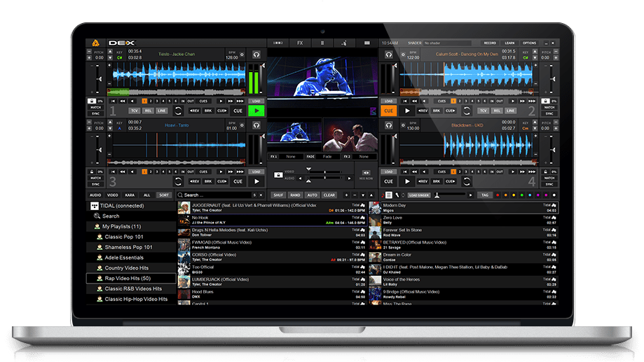The width and height of the screenshot is (644, 362).
Task: Open CUES list on deck 1
Action: tap(204, 101)
